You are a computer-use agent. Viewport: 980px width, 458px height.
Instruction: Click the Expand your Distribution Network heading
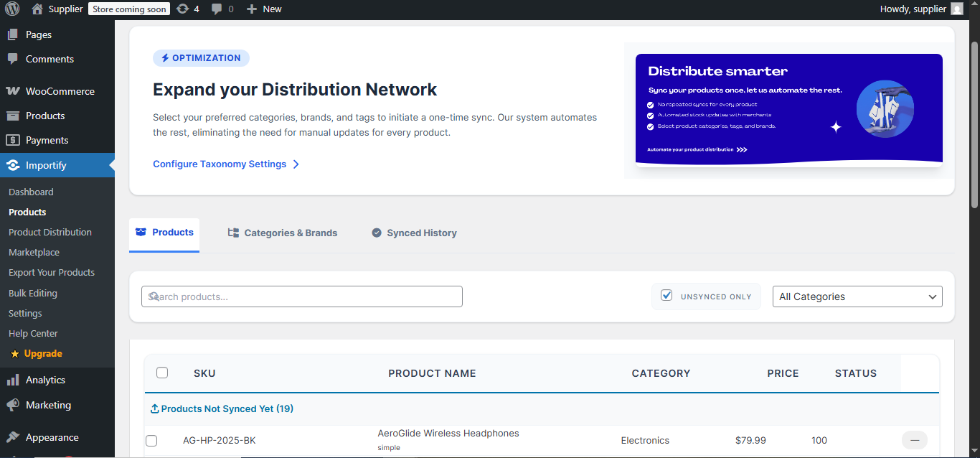(295, 90)
